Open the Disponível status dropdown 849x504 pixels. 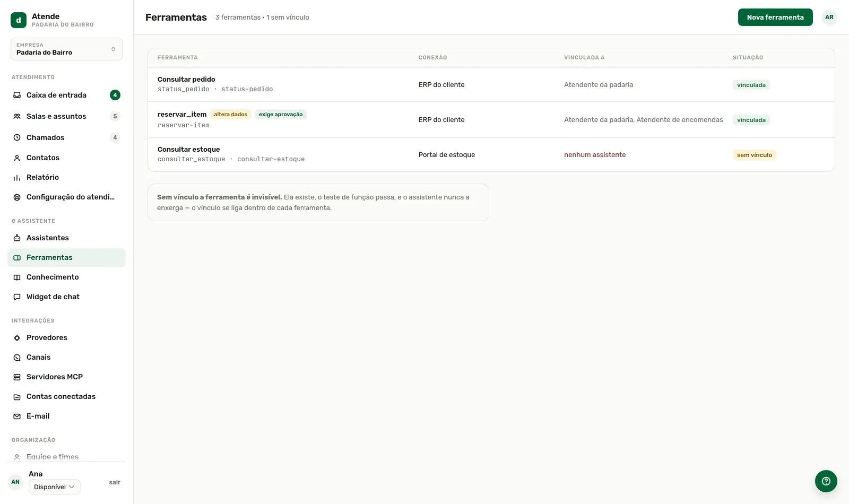point(55,486)
